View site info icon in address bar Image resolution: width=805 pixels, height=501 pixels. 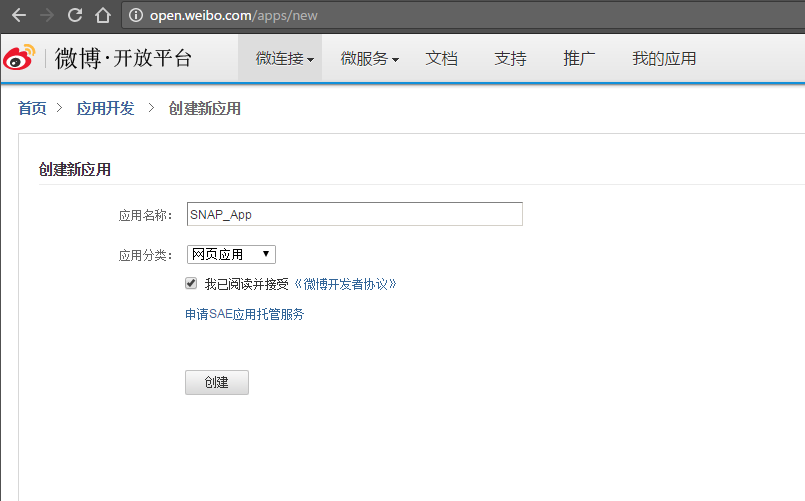136,15
